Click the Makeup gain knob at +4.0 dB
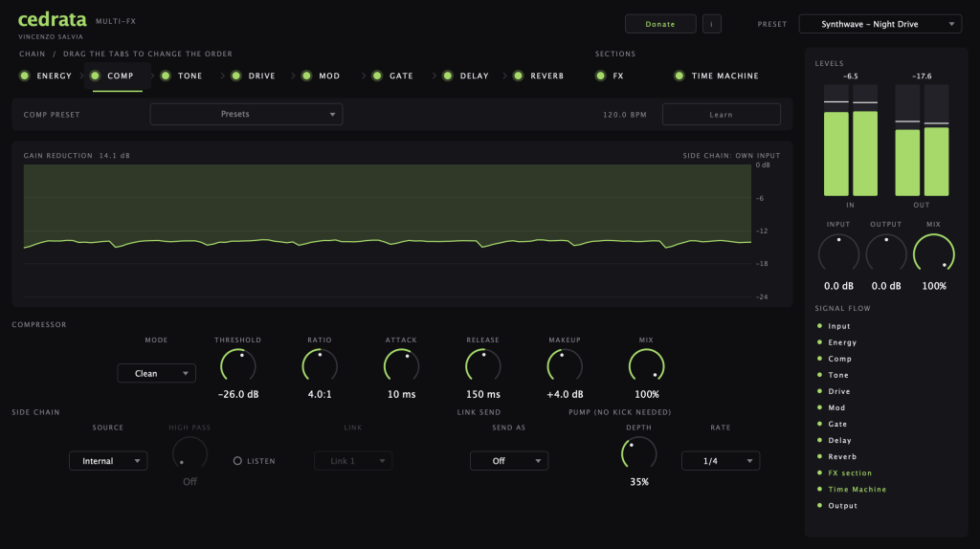 click(565, 366)
